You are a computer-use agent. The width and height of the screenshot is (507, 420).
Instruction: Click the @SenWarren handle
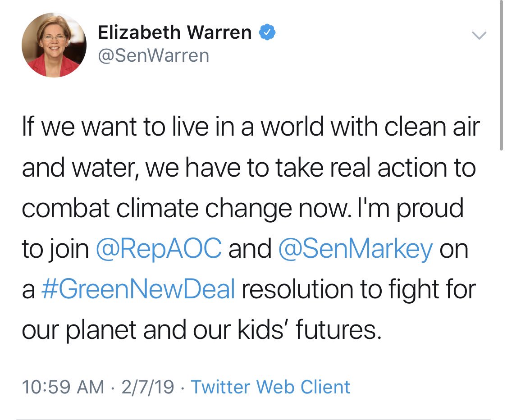coord(153,55)
